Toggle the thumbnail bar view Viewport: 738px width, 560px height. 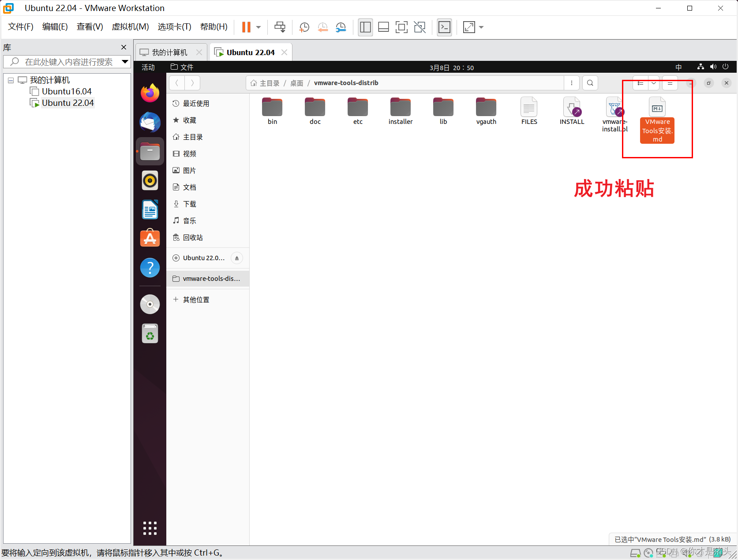[383, 27]
